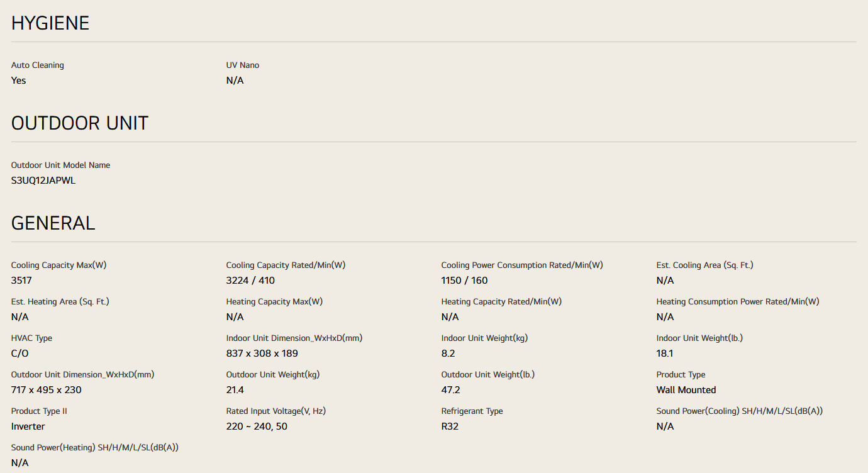Screen dimensions: 868x473
Task: Click the Product Type II value Inverter
Action: pos(28,426)
